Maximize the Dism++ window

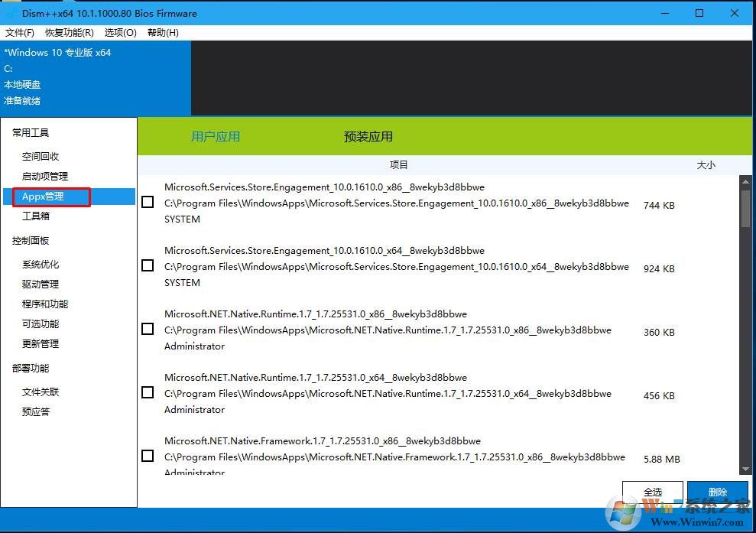699,13
